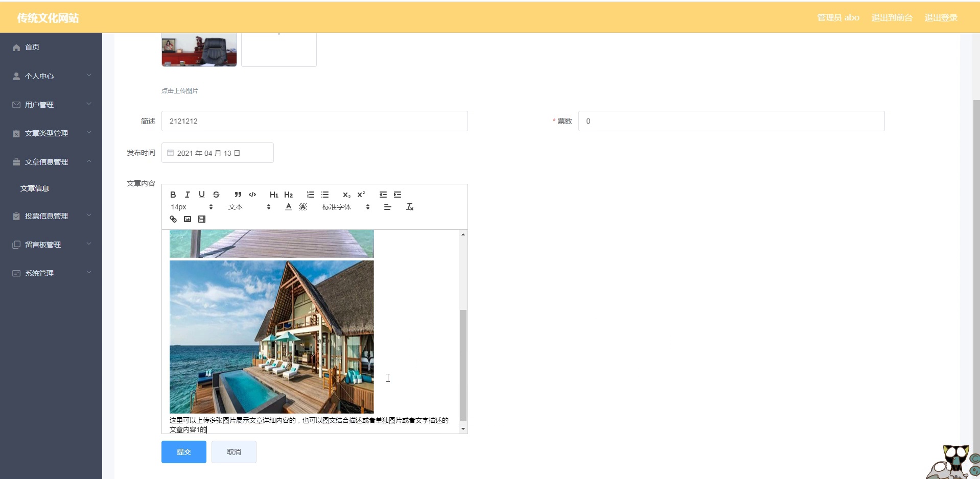Click the home icon beside 首页
The width and height of the screenshot is (980, 479).
click(16, 47)
